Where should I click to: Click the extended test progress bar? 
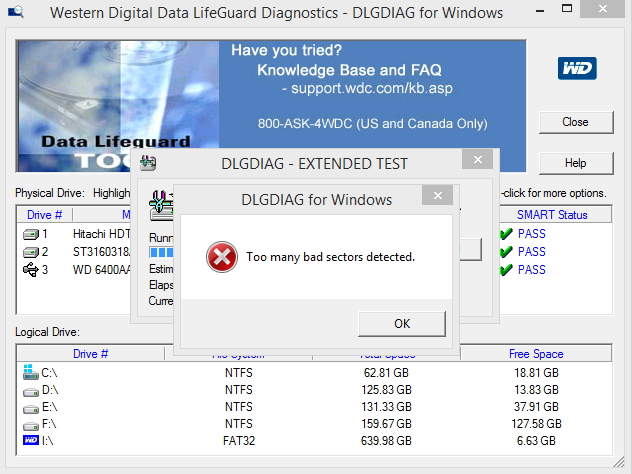tap(161, 252)
